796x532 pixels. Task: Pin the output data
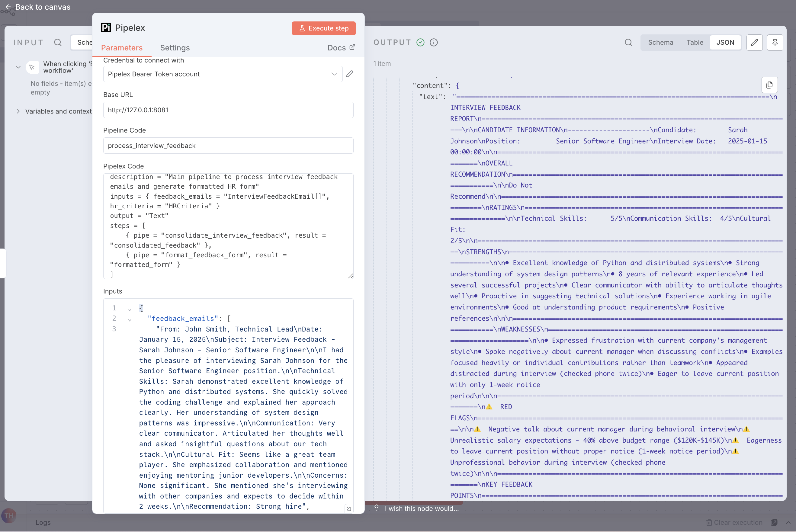coord(775,42)
